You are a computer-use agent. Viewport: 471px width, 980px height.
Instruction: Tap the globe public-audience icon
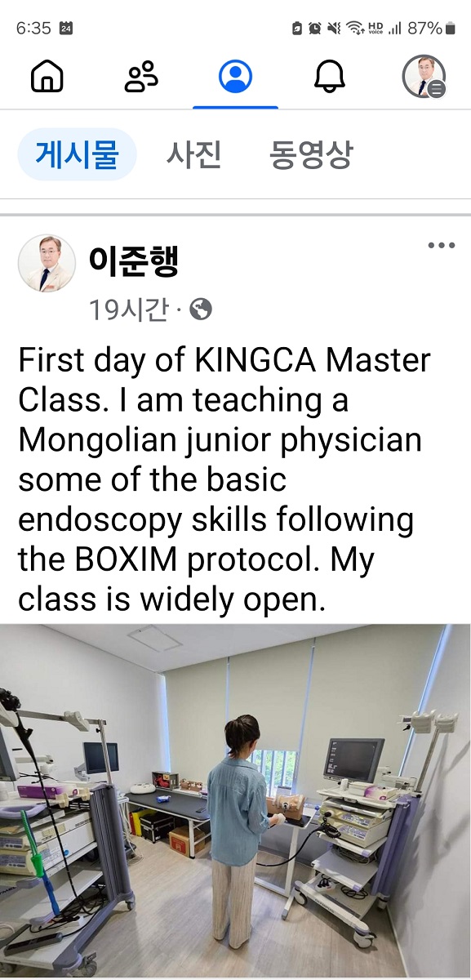201,309
